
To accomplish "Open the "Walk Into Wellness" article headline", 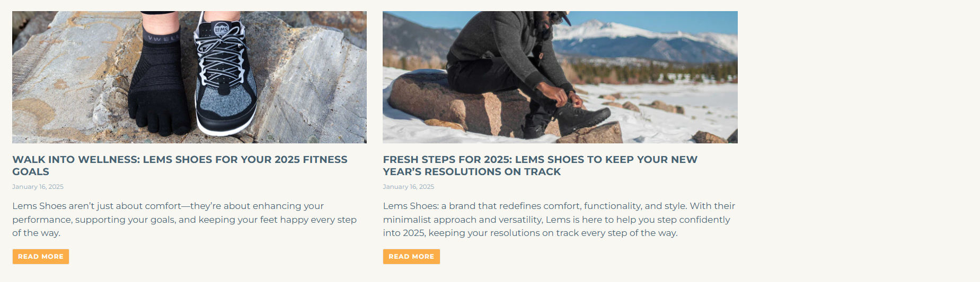I will [x=180, y=160].
